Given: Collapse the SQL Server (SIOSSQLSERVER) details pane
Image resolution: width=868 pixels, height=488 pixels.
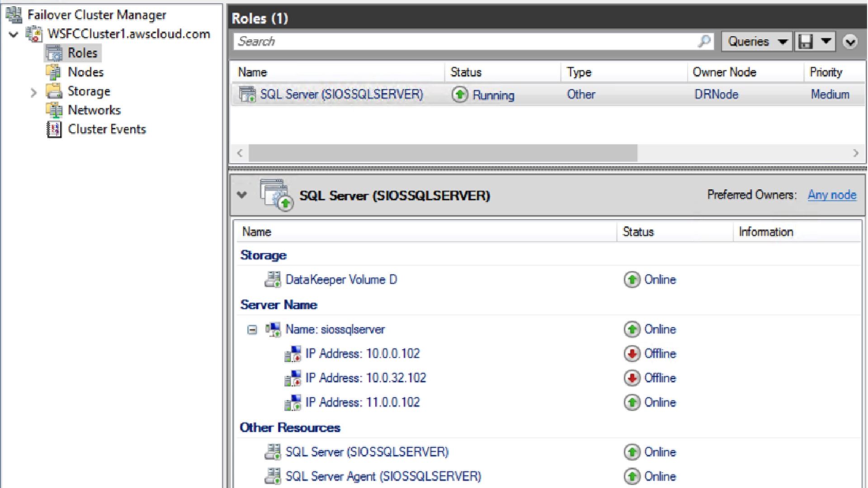Looking at the screenshot, I should click(242, 195).
